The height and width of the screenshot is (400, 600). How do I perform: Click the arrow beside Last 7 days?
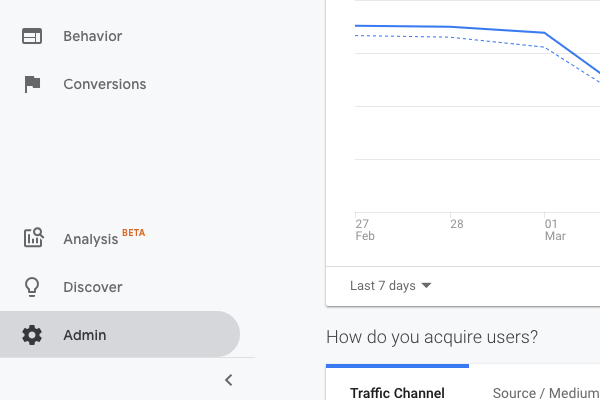click(x=426, y=286)
